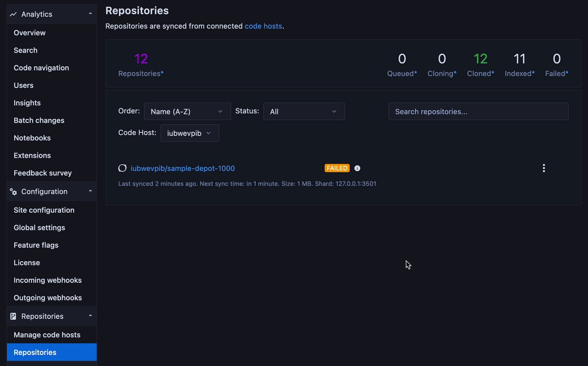The width and height of the screenshot is (588, 366).
Task: Click the Configuration gears icon
Action: 13,192
